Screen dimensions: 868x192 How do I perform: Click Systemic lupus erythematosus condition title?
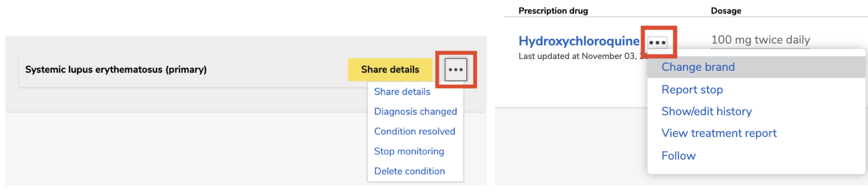[116, 70]
